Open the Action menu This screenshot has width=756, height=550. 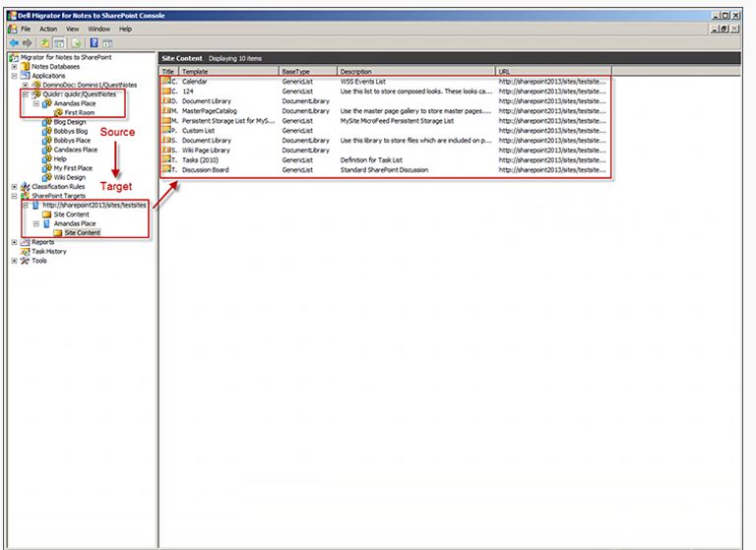click(x=48, y=29)
